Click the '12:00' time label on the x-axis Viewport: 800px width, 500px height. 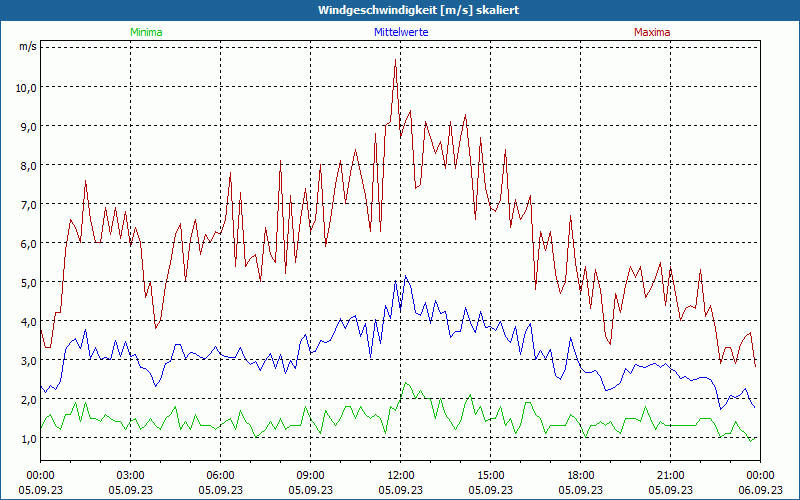tap(401, 476)
